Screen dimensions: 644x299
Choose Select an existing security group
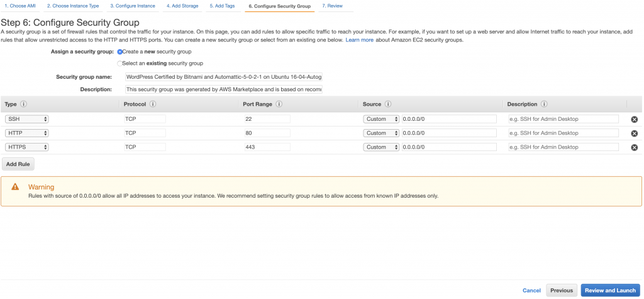[120, 64]
